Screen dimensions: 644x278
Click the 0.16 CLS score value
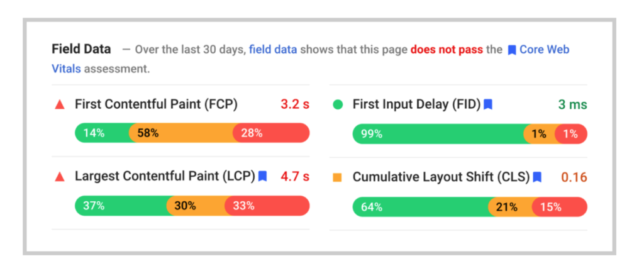tap(574, 177)
